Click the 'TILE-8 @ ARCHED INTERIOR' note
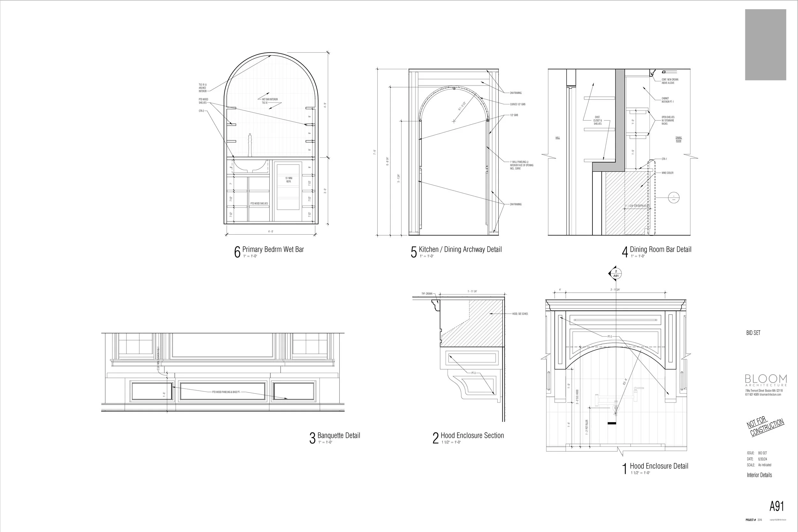Image resolution: width=798 pixels, height=532 pixels. pos(203,88)
